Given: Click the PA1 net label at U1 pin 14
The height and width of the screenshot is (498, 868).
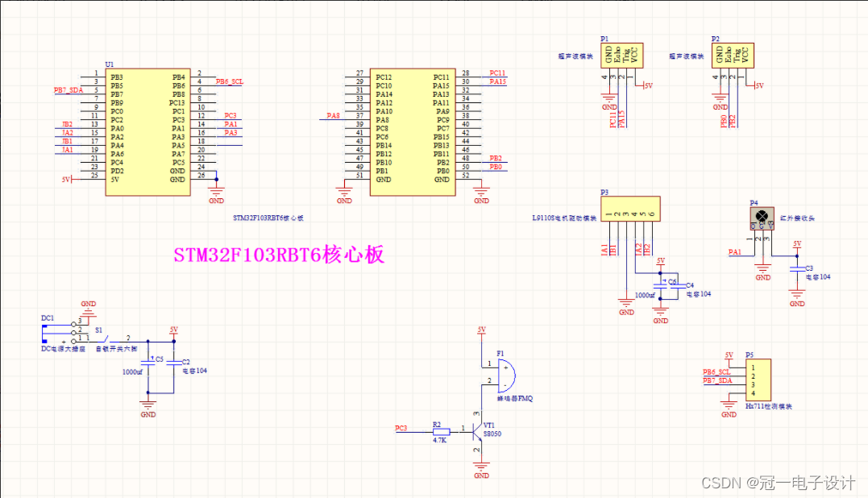Looking at the screenshot, I should tap(230, 124).
